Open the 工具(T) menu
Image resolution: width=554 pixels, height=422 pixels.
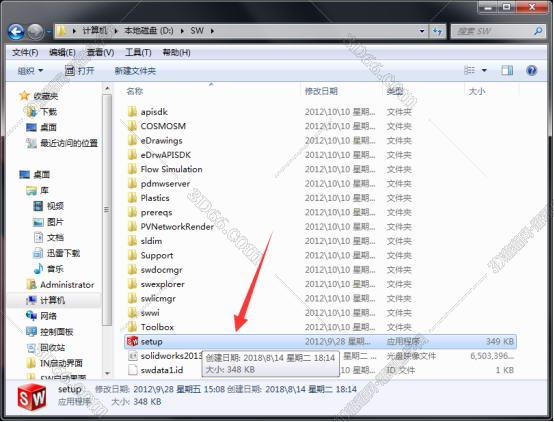click(x=138, y=53)
